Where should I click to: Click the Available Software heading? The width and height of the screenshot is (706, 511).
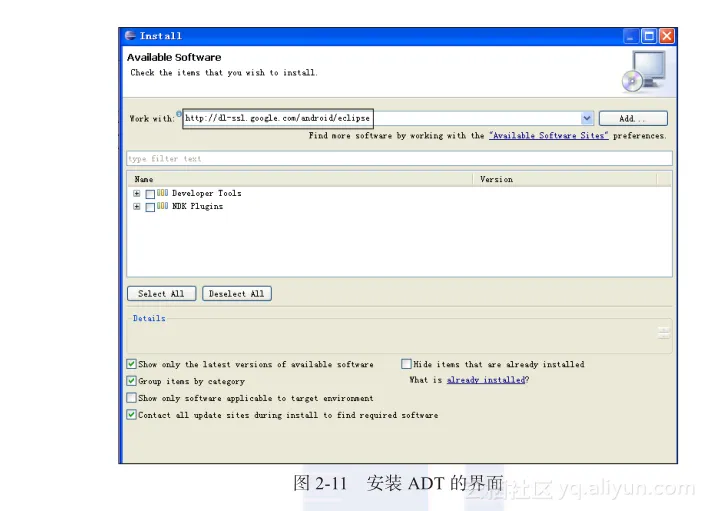(174, 57)
